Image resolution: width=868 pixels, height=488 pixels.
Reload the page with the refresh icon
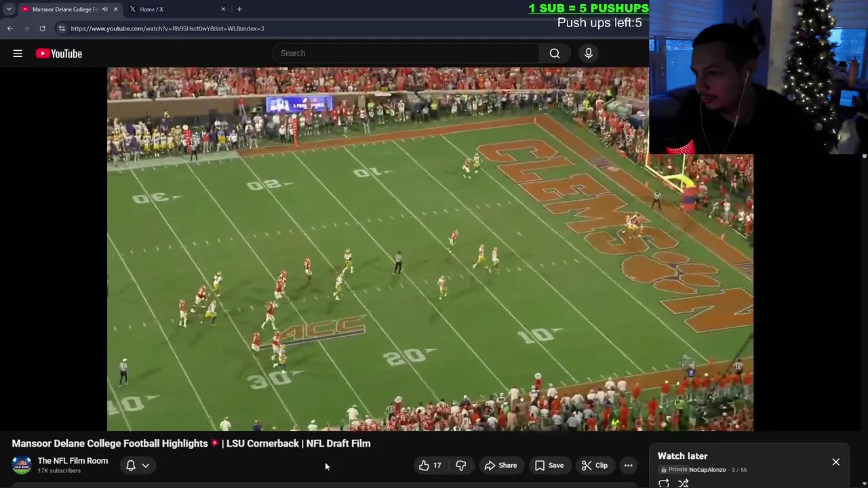coord(42,28)
